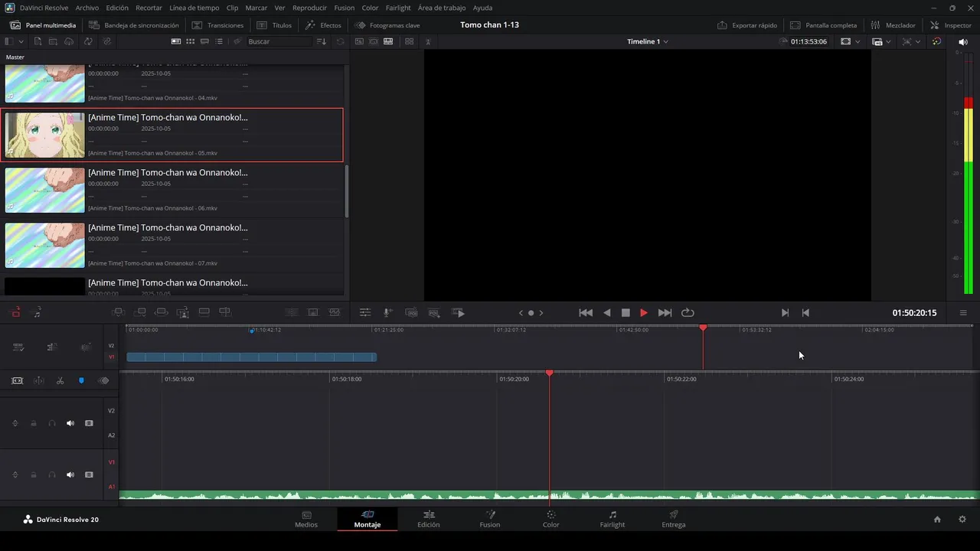This screenshot has height=551, width=980.
Task: Click the audio trim note icon
Action: pyautogui.click(x=37, y=312)
